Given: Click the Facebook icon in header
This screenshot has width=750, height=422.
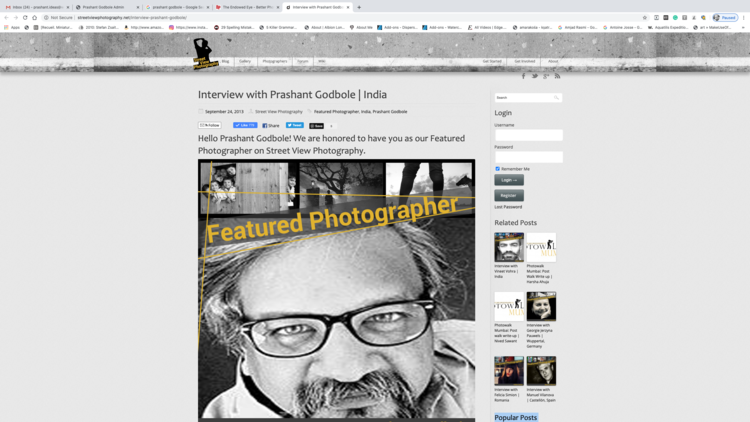Looking at the screenshot, I should [523, 76].
